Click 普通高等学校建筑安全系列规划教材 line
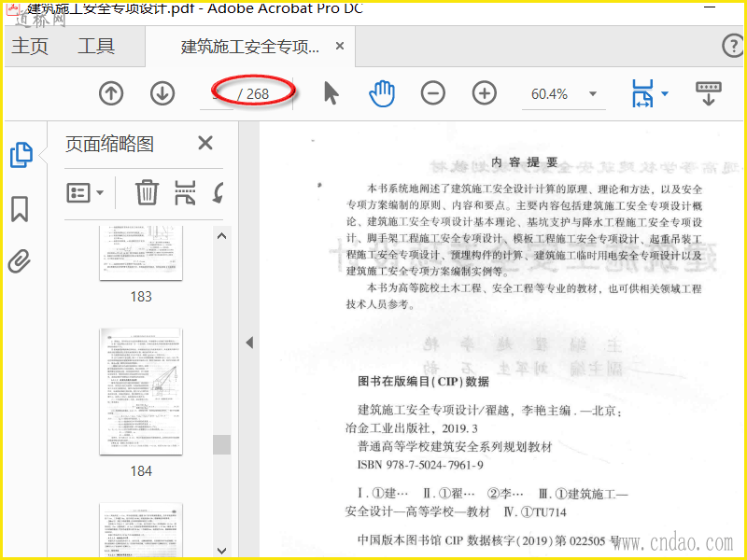The width and height of the screenshot is (747, 560). coord(455,447)
